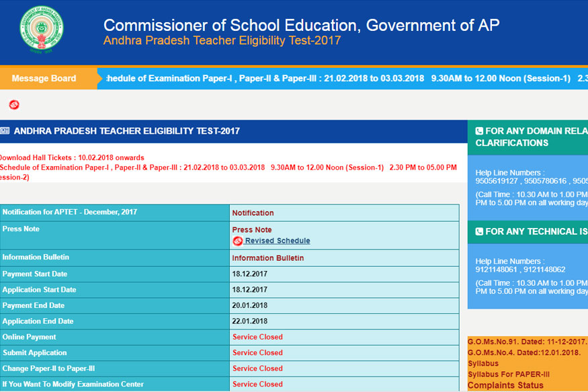Screen dimensions: 588x392
Task: Open G.O.Ms.No.91 dated 11-12-2017 link
Action: click(527, 342)
